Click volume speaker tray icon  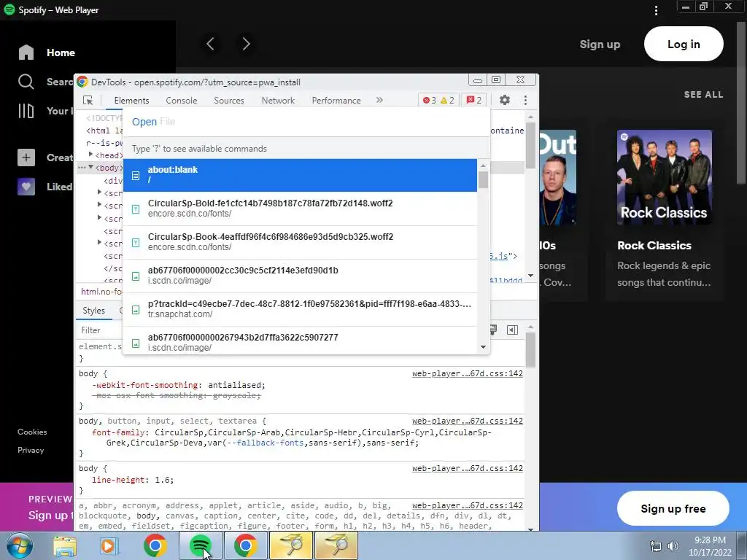click(x=673, y=546)
